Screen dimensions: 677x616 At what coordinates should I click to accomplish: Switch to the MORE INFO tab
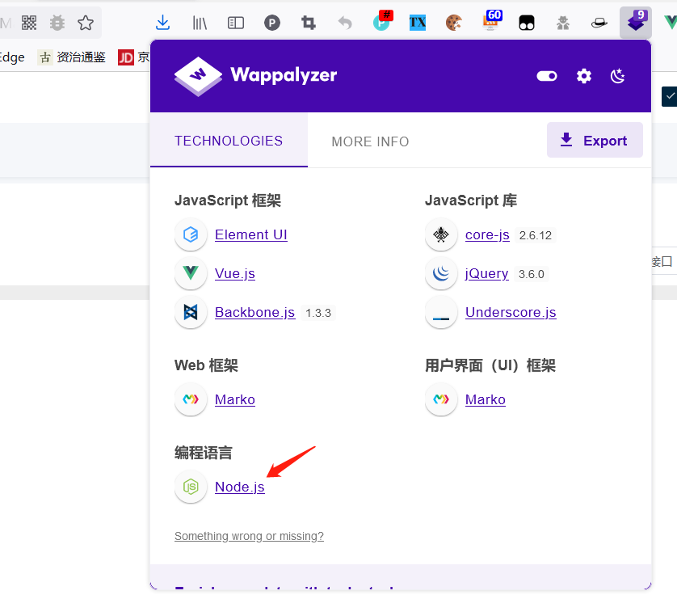[370, 141]
